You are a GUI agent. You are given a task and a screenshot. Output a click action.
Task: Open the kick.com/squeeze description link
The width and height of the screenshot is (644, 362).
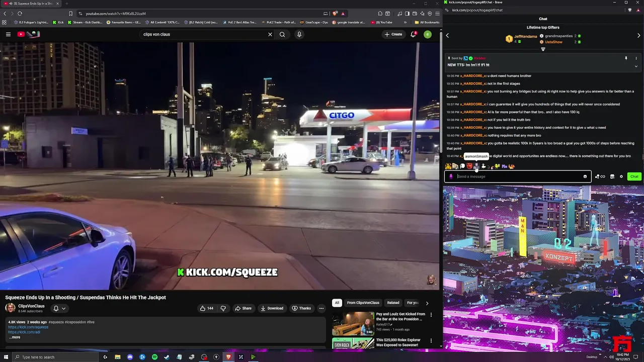click(x=28, y=327)
